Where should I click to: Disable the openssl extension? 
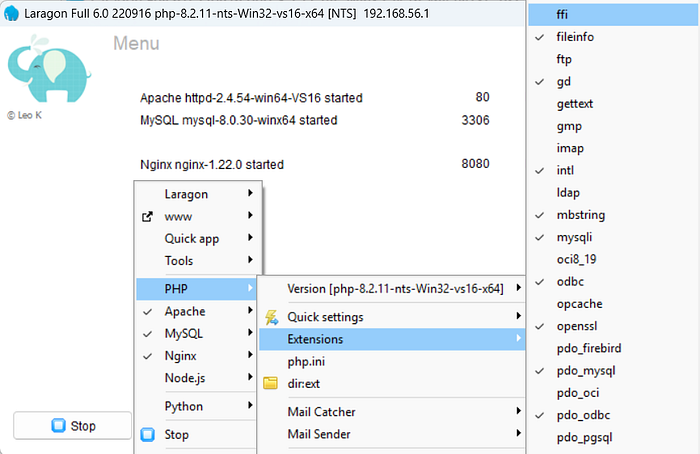tap(613, 326)
